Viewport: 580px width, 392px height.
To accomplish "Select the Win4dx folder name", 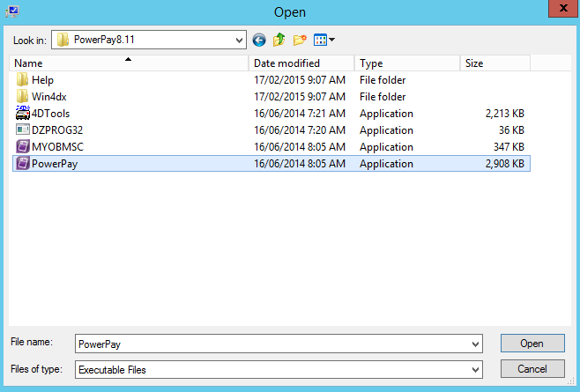I will tap(48, 97).
